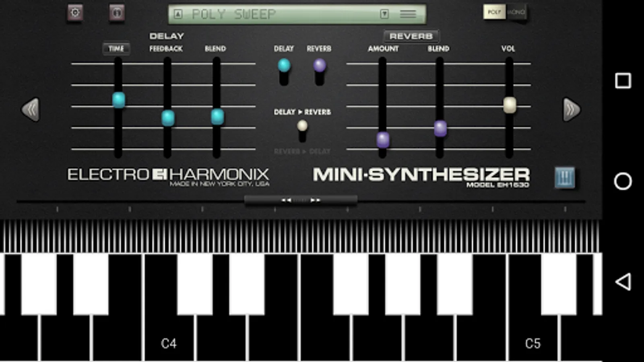Go to next panel page with right arrow

pos(572,109)
